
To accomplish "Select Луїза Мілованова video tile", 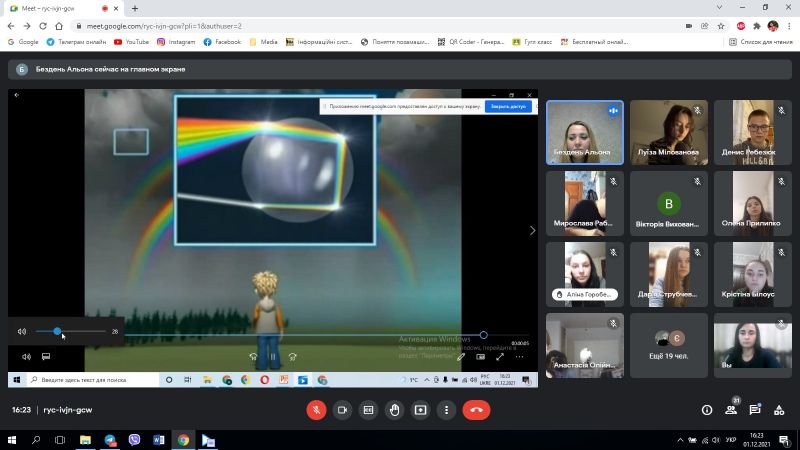I will (x=669, y=133).
